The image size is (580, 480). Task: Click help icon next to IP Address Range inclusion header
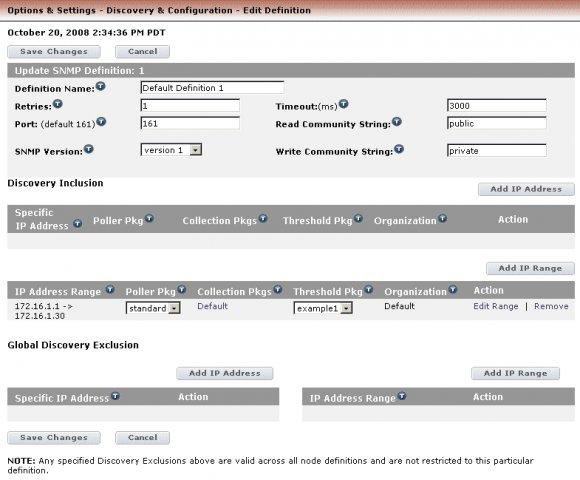[110, 289]
